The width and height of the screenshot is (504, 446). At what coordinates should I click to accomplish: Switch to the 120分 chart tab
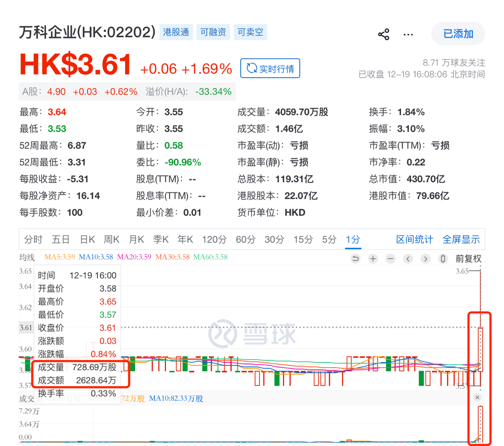[215, 239]
